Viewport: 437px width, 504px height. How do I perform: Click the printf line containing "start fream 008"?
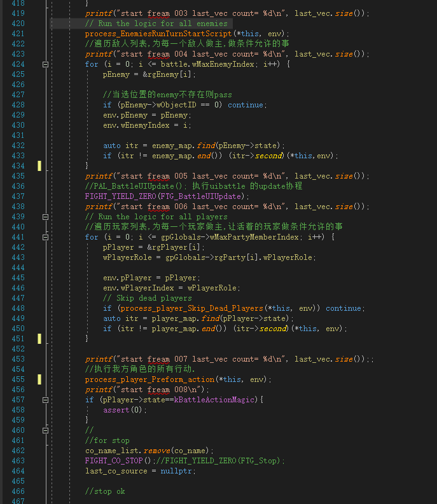click(147, 390)
